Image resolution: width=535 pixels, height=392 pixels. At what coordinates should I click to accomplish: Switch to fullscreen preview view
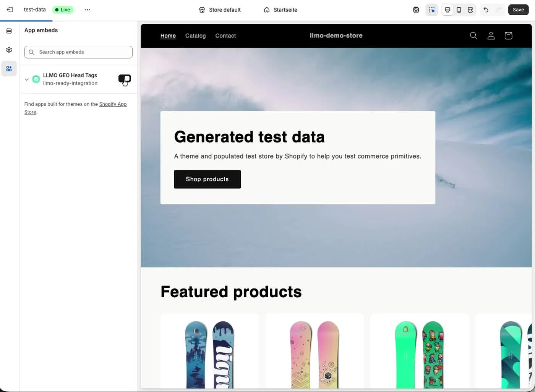[x=470, y=10]
